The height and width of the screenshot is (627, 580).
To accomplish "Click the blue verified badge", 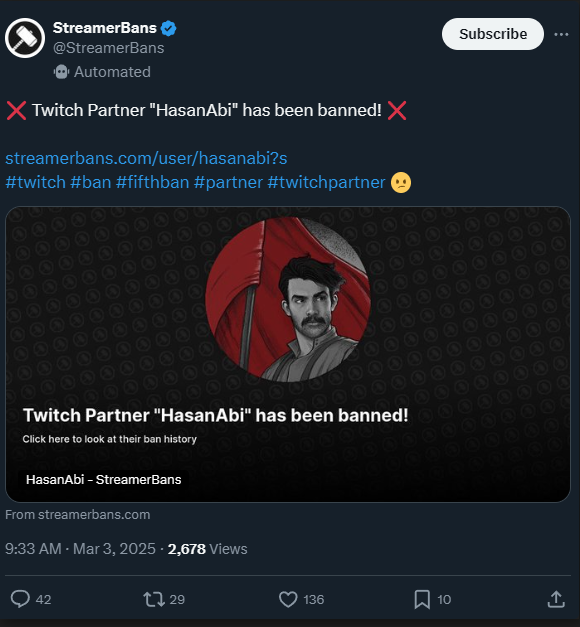I will click(168, 28).
